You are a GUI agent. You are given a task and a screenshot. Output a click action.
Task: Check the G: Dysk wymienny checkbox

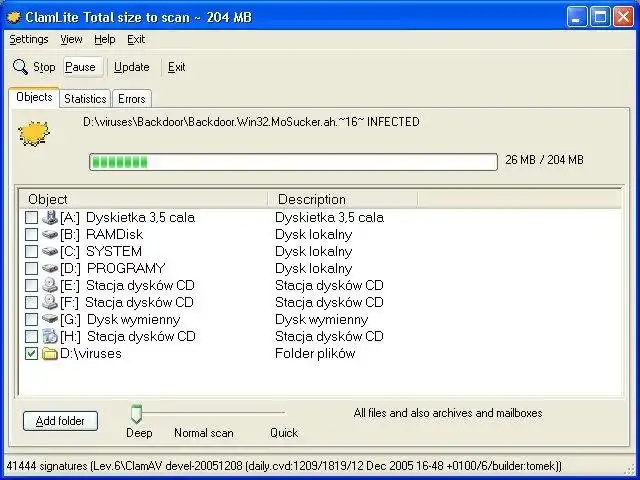pos(31,320)
